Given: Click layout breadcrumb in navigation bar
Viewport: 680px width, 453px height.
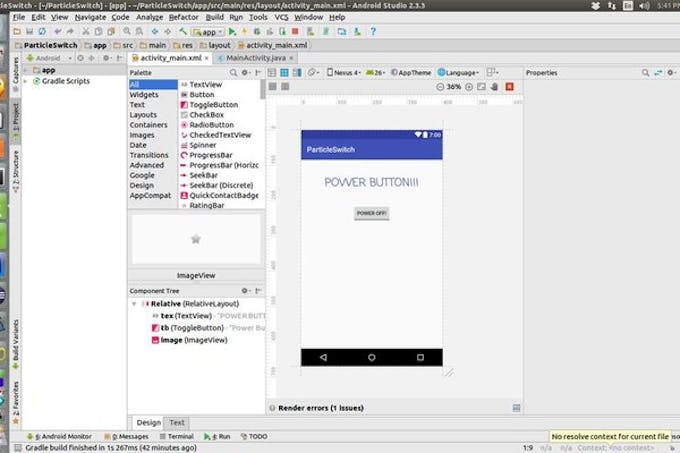Looking at the screenshot, I should coord(216,45).
